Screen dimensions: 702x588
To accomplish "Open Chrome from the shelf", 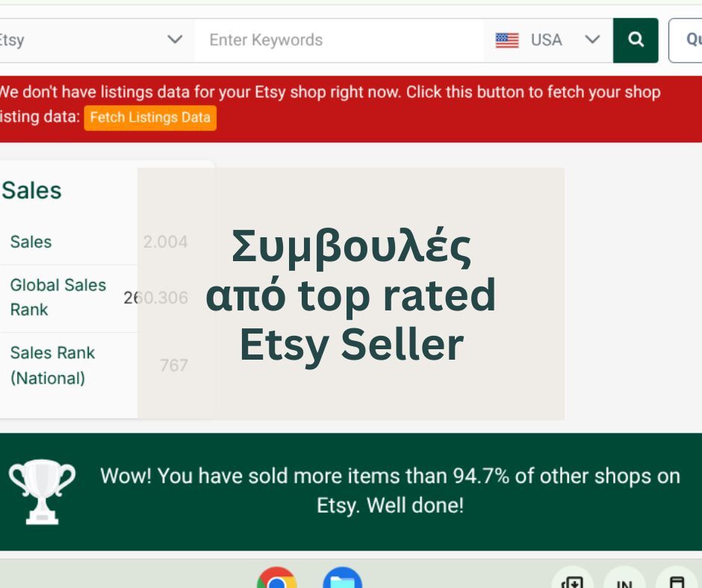I will tap(276, 580).
